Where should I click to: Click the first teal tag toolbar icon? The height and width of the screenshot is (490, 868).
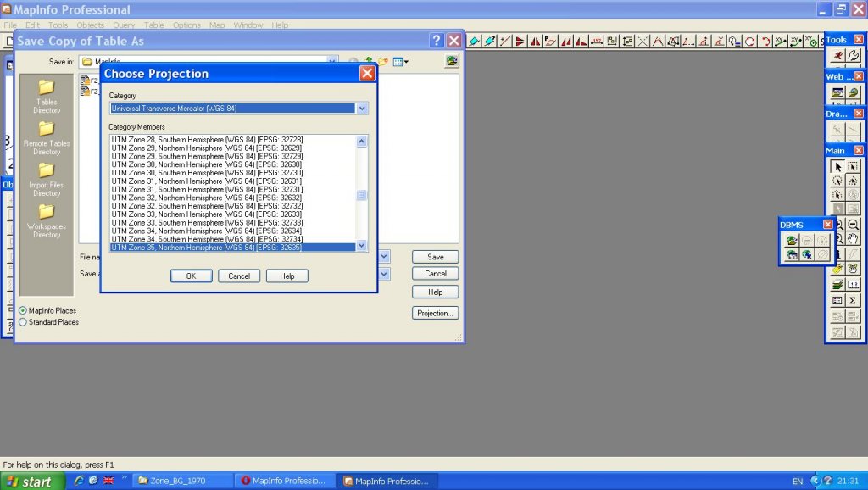pos(474,41)
